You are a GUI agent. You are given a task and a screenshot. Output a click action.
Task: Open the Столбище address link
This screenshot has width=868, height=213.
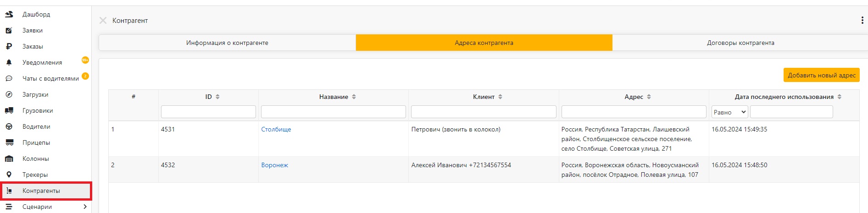coord(276,129)
